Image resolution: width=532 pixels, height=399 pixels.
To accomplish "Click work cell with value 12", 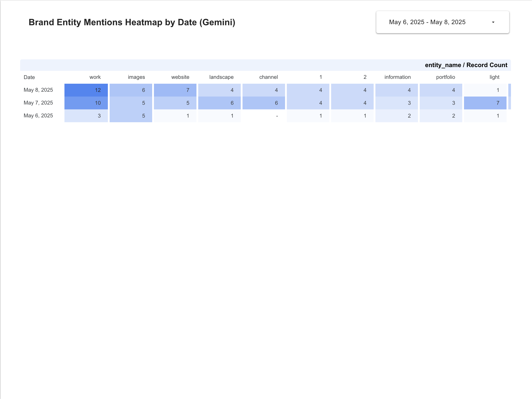I will coord(86,90).
